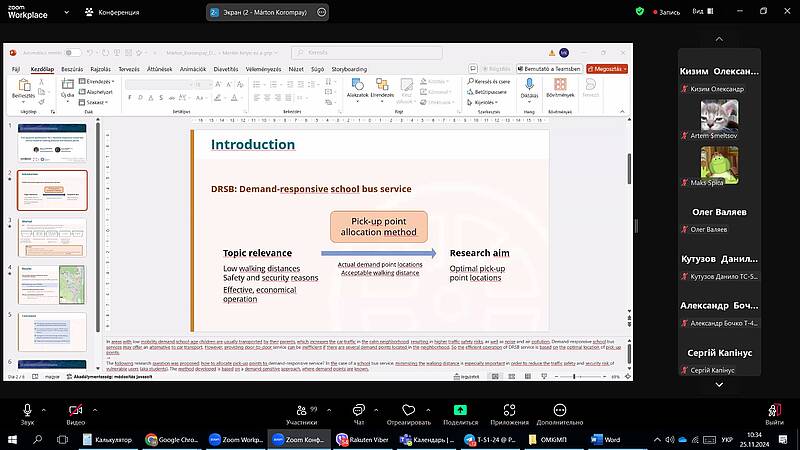Viewport: 800px width, 450px height.
Task: Open the Вид view layout menu
Action: click(703, 11)
